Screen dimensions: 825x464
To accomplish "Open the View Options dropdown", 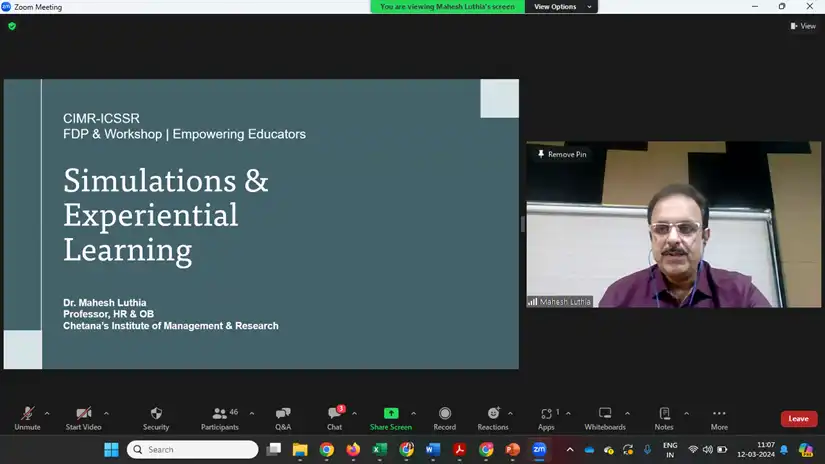I will (562, 7).
